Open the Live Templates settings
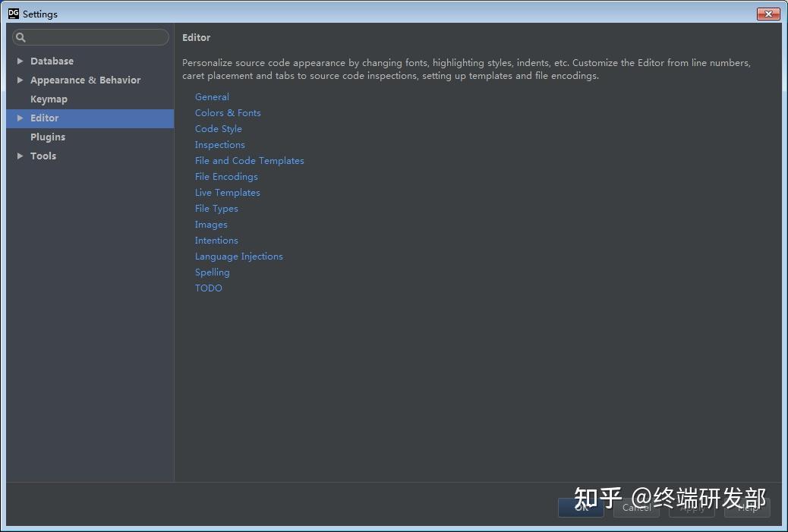788x532 pixels. tap(227, 192)
